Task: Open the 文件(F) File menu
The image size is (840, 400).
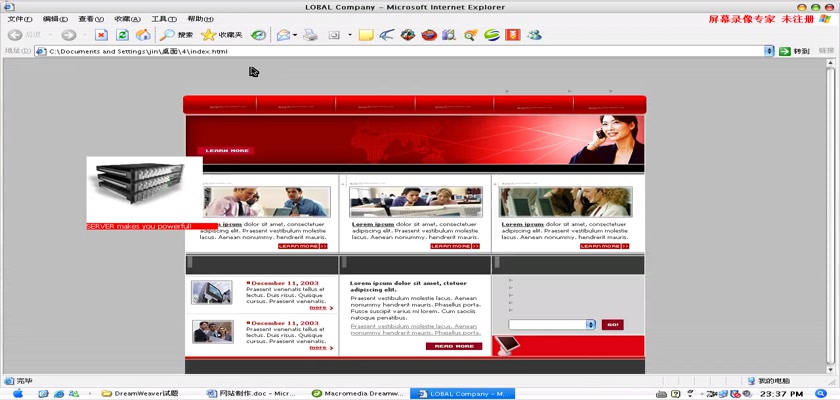Action: tap(20, 19)
